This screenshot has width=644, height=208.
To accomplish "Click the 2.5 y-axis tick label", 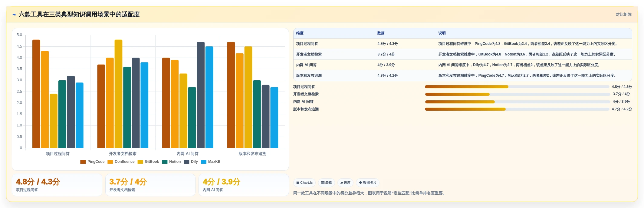I will tap(19, 92).
